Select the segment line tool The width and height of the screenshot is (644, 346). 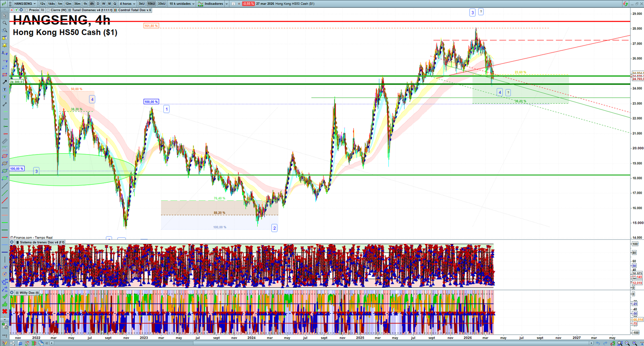point(4,104)
